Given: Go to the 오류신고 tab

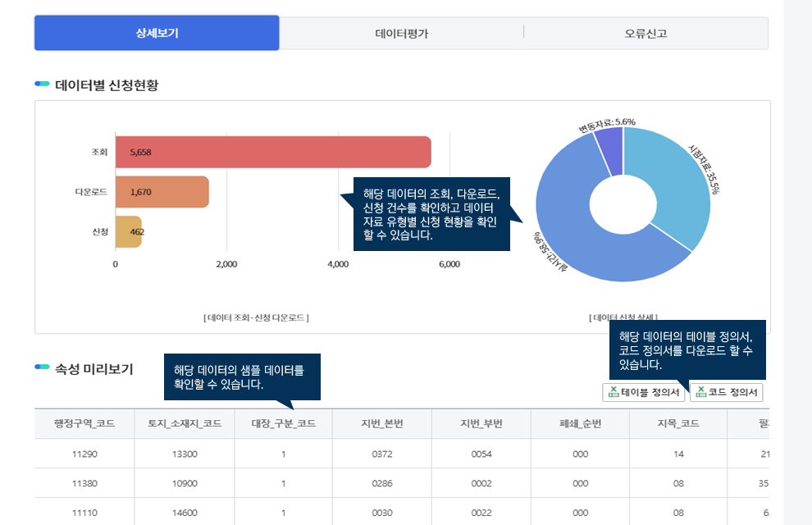Looking at the screenshot, I should coord(645,34).
